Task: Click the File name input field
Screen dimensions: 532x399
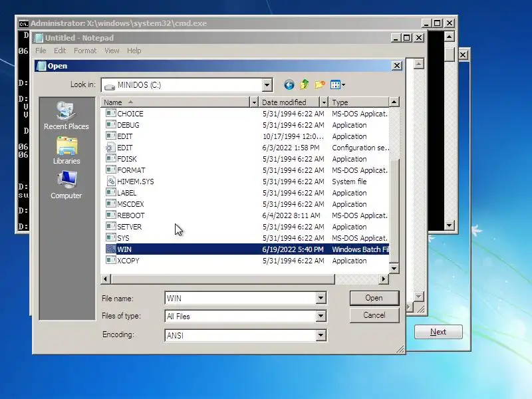Action: (x=240, y=298)
